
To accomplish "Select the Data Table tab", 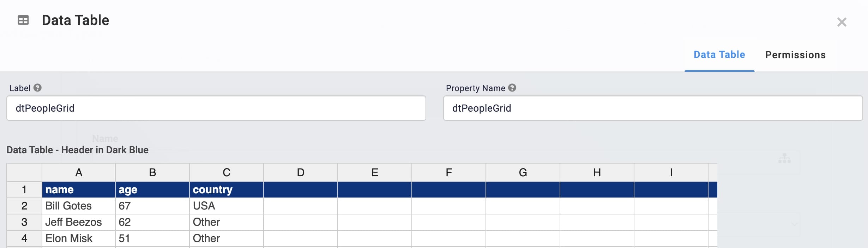I will click(x=719, y=55).
